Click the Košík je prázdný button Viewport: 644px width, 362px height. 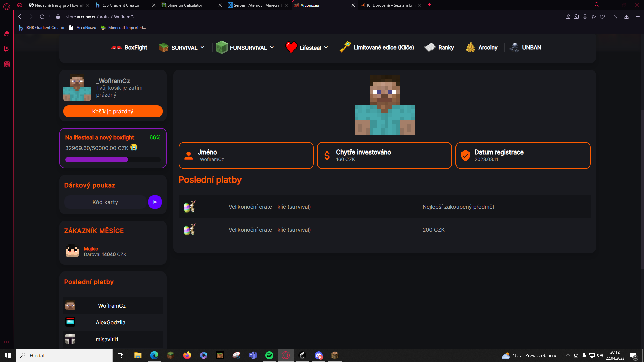[113, 111]
